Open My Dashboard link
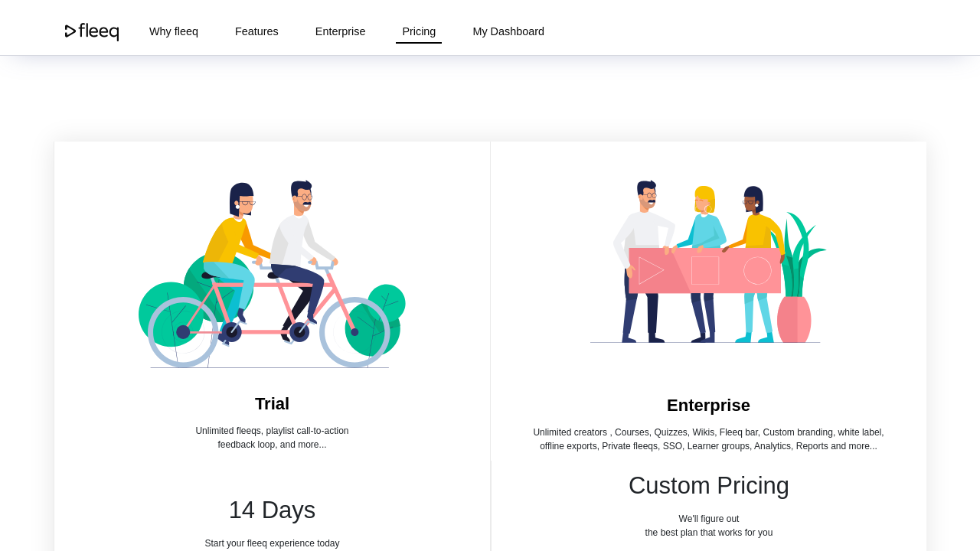The height and width of the screenshot is (551, 980). 508,31
